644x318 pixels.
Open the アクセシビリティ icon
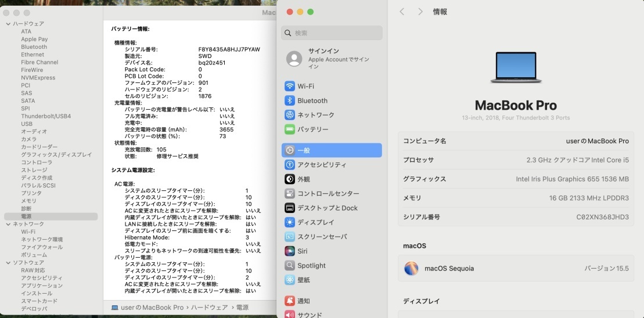290,165
